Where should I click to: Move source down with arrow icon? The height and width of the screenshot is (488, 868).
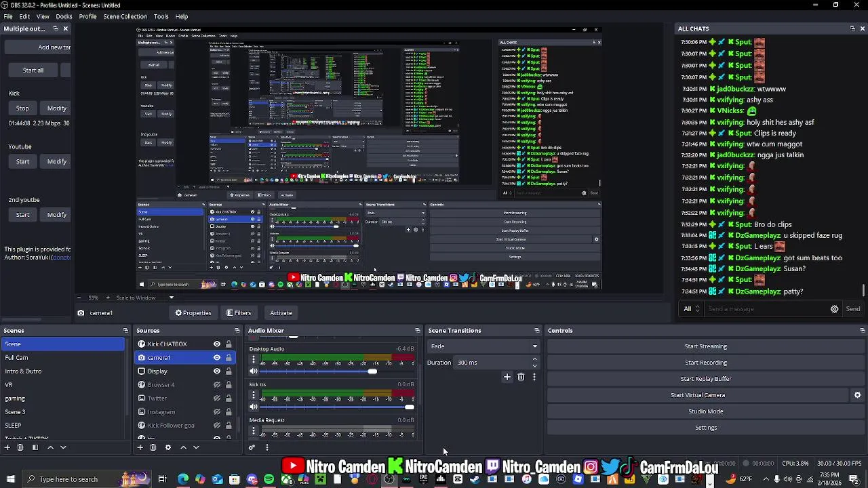196,447
